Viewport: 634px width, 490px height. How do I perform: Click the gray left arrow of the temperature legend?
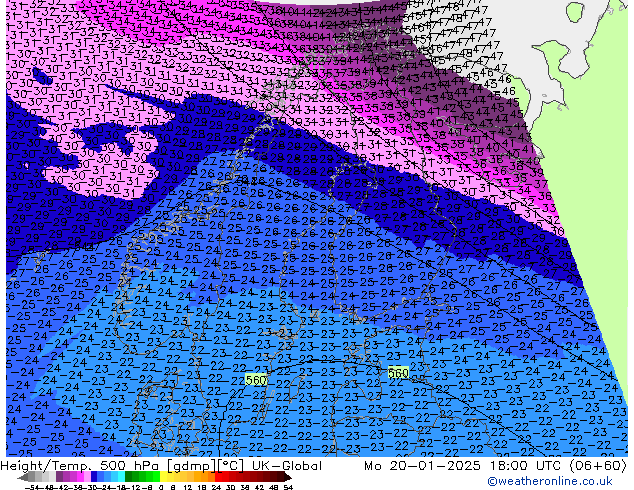[x=22, y=478]
